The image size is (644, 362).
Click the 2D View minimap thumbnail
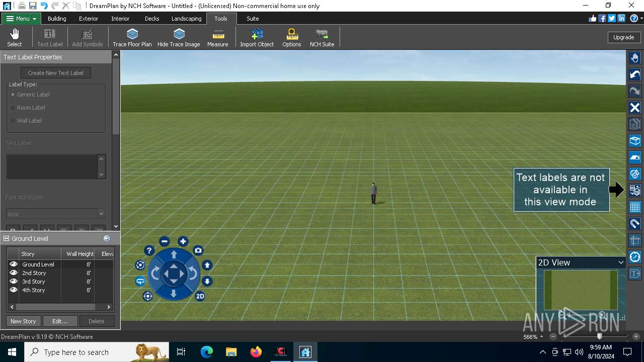(x=581, y=290)
